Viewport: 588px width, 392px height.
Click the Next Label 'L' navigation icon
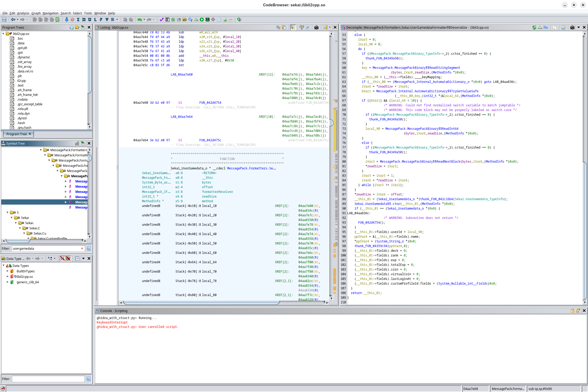95,20
